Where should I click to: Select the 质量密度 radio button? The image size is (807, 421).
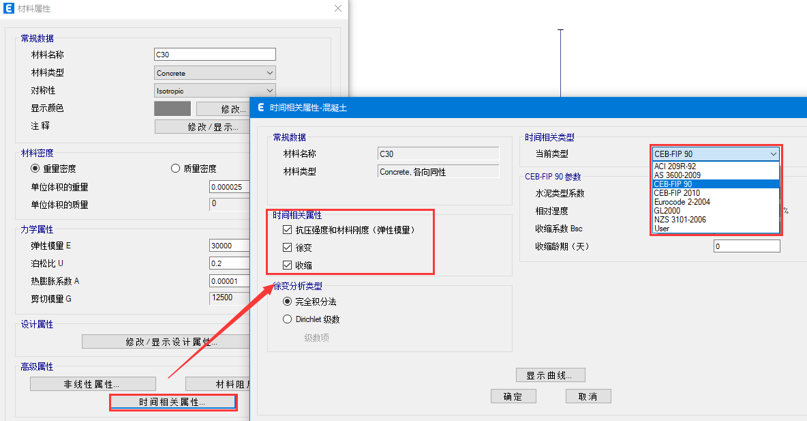175,168
